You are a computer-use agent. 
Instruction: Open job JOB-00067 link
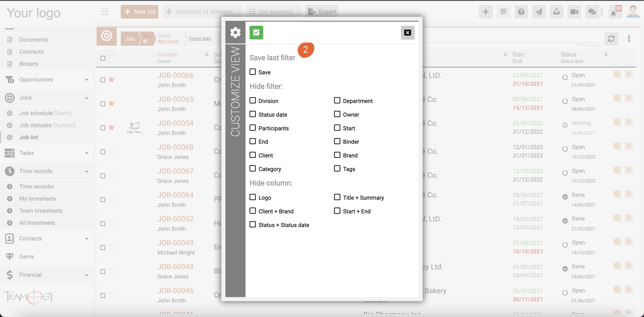coord(175,171)
